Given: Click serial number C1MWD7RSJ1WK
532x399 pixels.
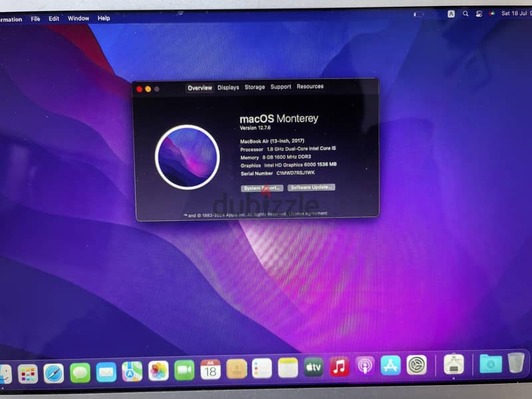Looking at the screenshot, I should [295, 173].
